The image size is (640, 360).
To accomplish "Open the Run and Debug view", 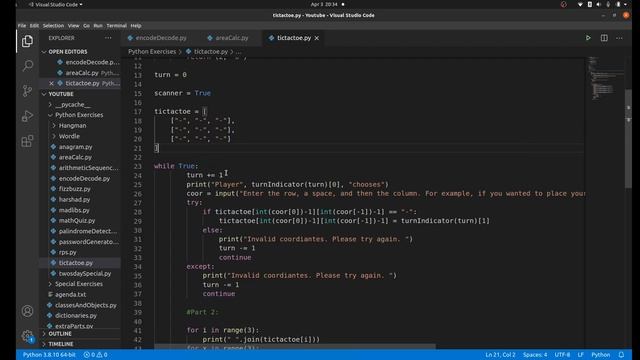I will tap(27, 116).
